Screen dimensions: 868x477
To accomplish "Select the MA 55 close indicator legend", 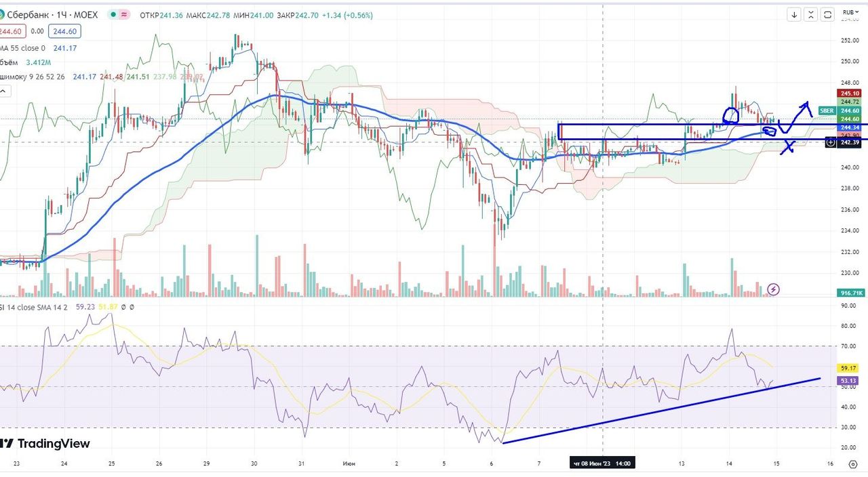I will 23,48.
